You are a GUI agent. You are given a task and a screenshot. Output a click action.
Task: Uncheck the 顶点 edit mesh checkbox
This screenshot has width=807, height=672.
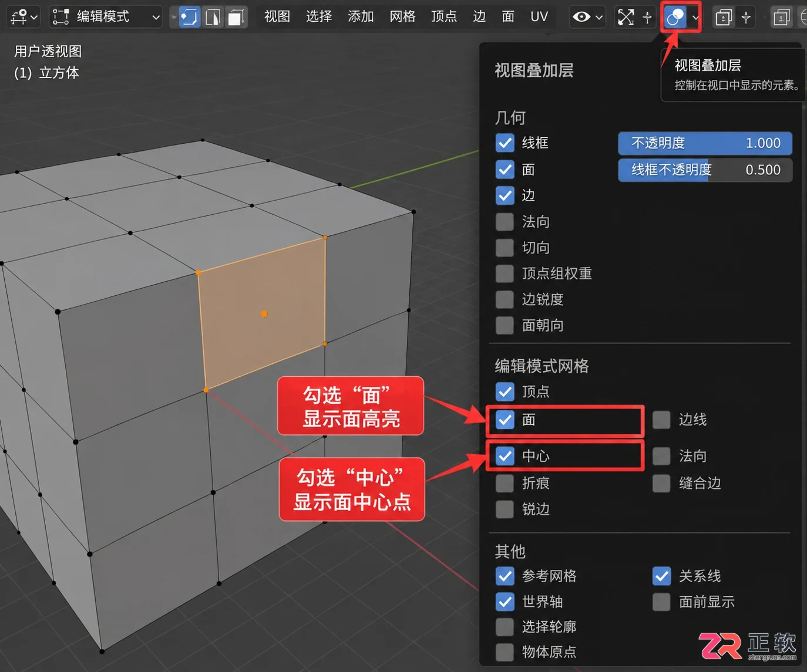pos(505,391)
